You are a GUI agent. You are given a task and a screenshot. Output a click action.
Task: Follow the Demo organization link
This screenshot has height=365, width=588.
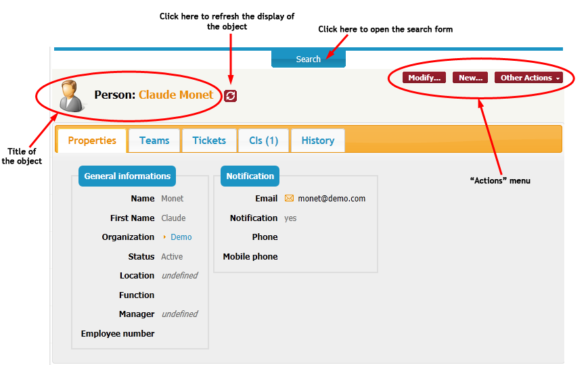(181, 237)
